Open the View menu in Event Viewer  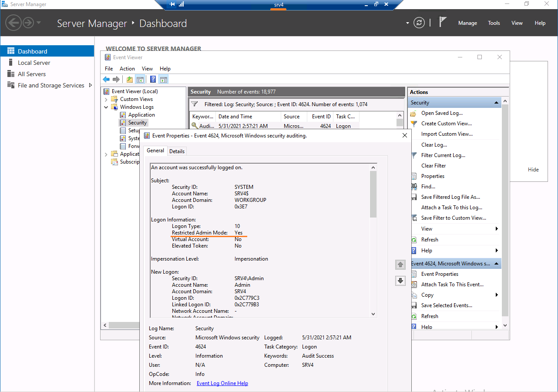click(x=148, y=69)
